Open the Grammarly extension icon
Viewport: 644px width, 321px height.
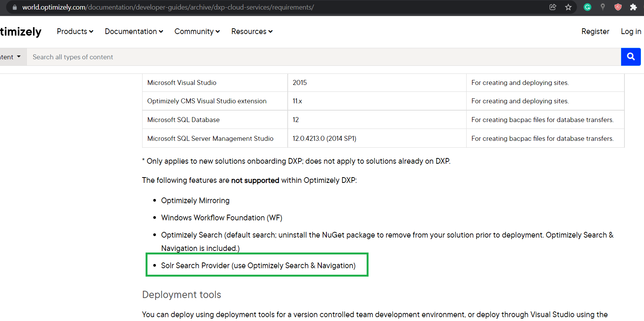point(587,7)
